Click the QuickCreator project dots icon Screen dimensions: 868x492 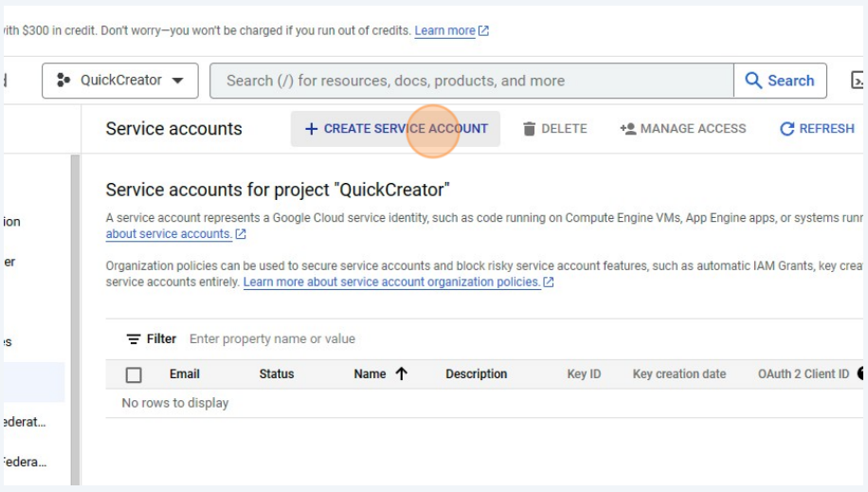coord(63,80)
